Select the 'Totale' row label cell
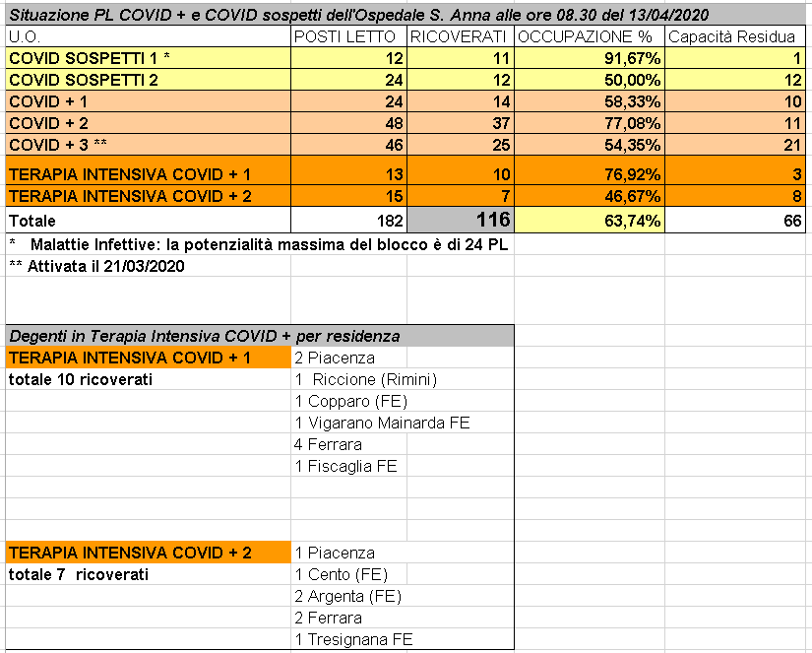812x653 pixels. pos(148,221)
